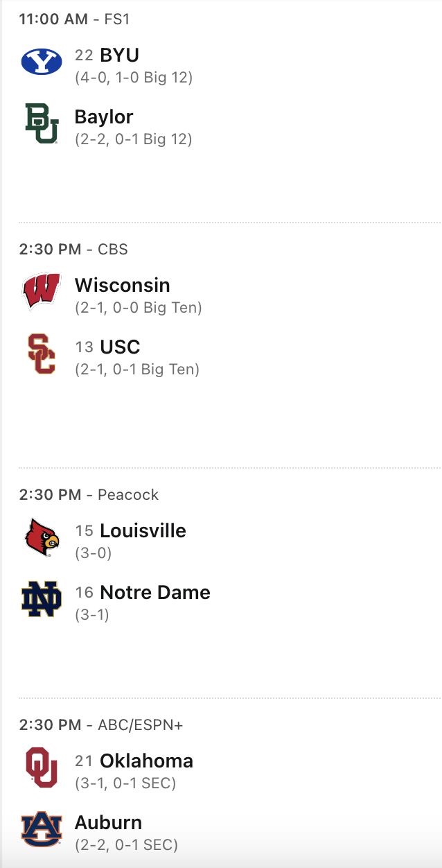The width and height of the screenshot is (442, 868).
Task: Click the BYU team logo
Action: pos(42,62)
